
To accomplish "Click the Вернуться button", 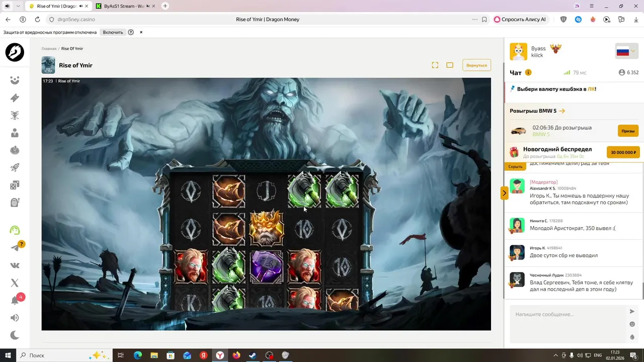I will click(476, 65).
